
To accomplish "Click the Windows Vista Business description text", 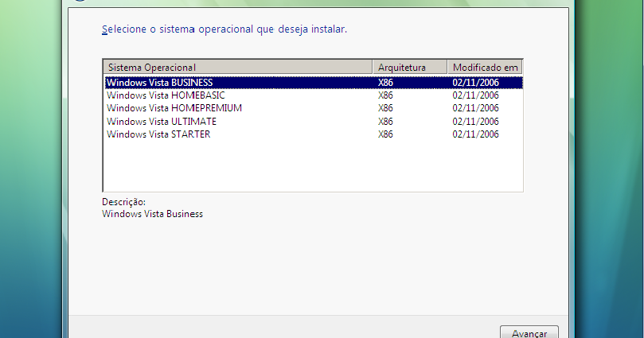I will pos(152,214).
